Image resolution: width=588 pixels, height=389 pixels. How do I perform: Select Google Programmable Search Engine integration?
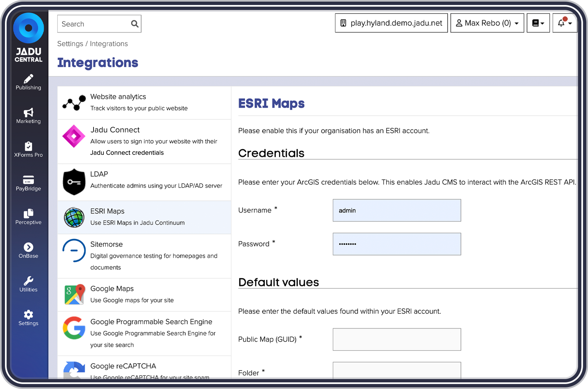pyautogui.click(x=144, y=334)
